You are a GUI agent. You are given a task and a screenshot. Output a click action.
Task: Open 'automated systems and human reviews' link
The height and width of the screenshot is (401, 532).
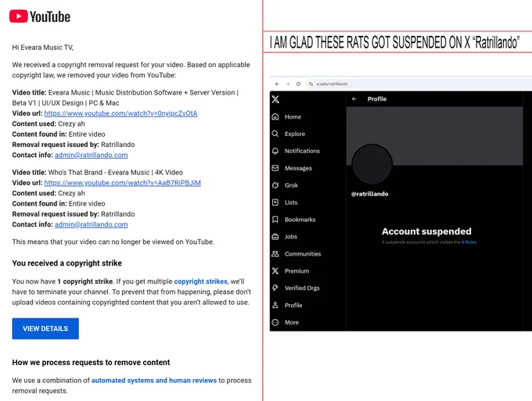click(154, 381)
